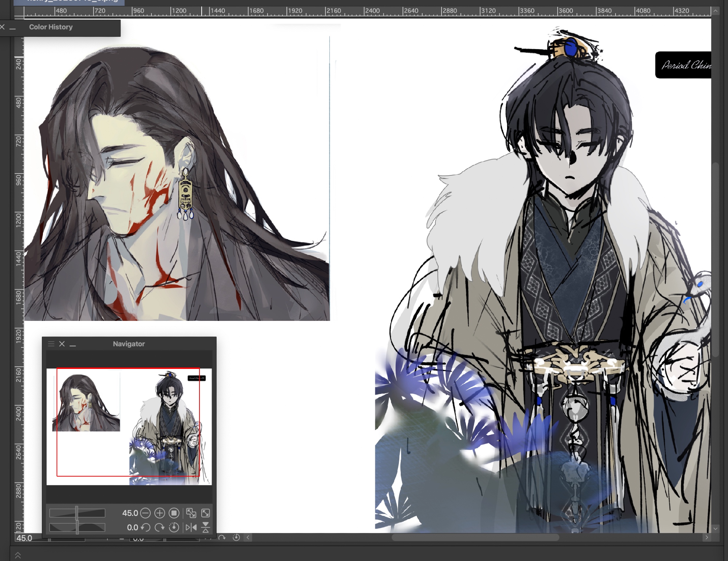Open the Navigator panel hamburger menu
The height and width of the screenshot is (561, 728).
51,344
